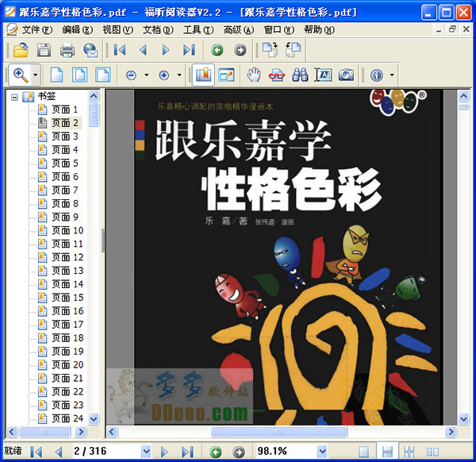Click gray next view arrow in top toolbar
Screen dimensions: 476x462
pyautogui.click(x=240, y=50)
